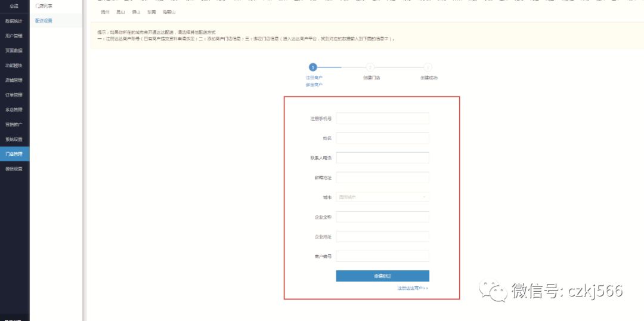Focus the 邮箱地址 input field

382,178
